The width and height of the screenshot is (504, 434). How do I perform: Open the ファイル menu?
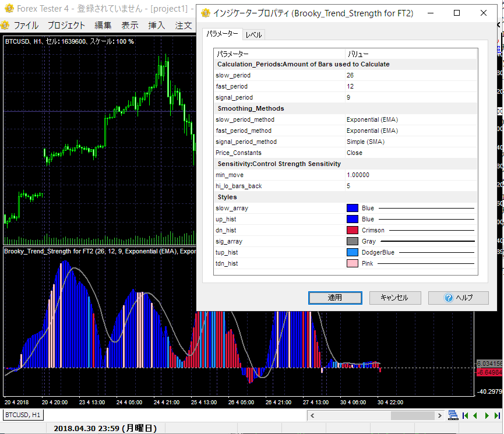(x=26, y=25)
